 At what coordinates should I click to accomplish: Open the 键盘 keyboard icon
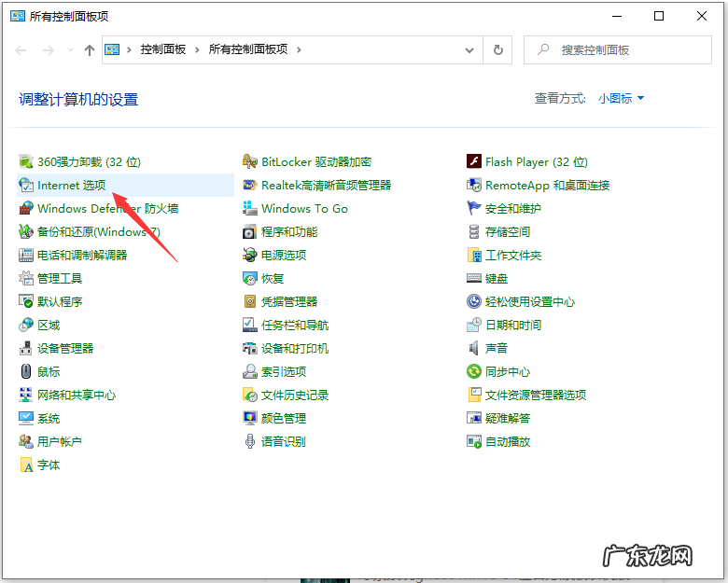point(473,279)
